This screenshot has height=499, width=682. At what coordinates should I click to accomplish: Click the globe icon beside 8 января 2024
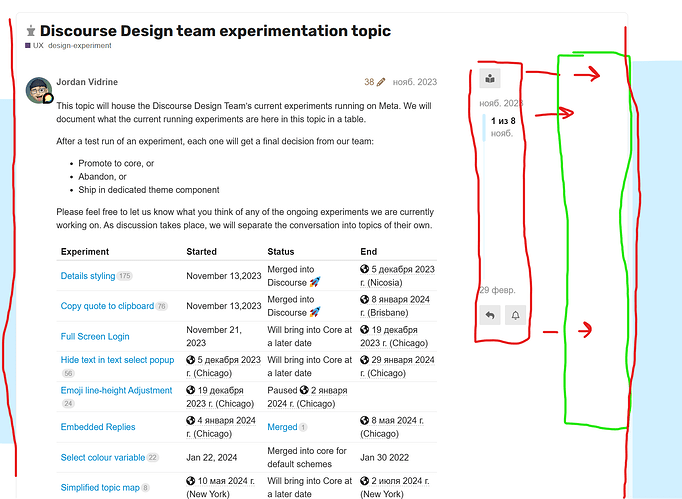364,299
